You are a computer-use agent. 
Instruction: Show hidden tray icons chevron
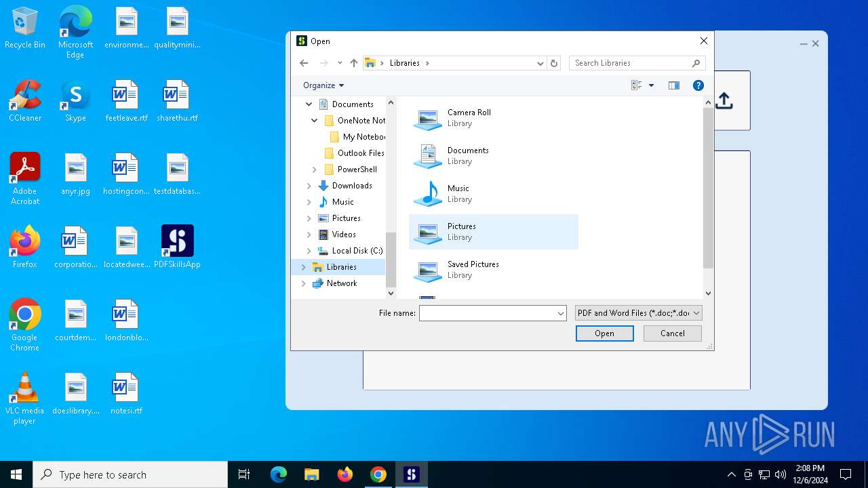(731, 474)
